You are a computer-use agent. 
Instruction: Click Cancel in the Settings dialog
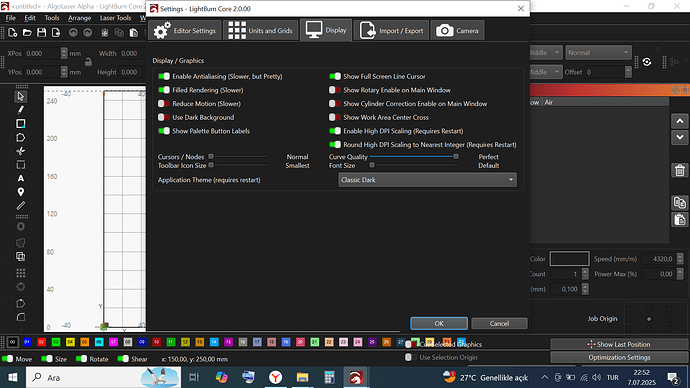499,323
